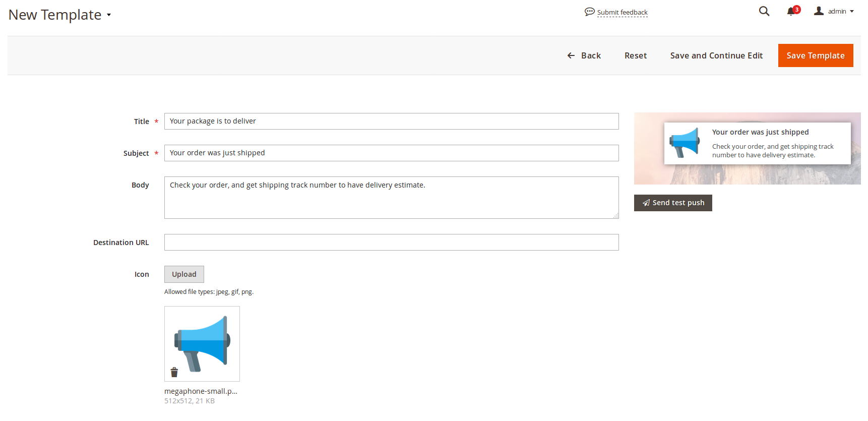The width and height of the screenshot is (868, 421).
Task: Upload an icon file
Action: click(x=184, y=274)
